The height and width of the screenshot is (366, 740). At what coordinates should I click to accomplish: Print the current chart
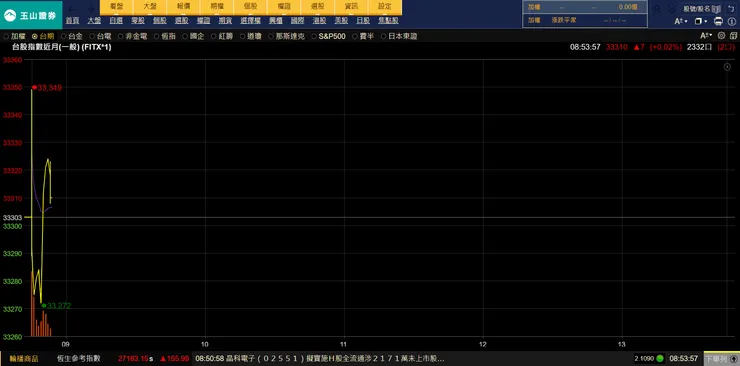click(718, 21)
